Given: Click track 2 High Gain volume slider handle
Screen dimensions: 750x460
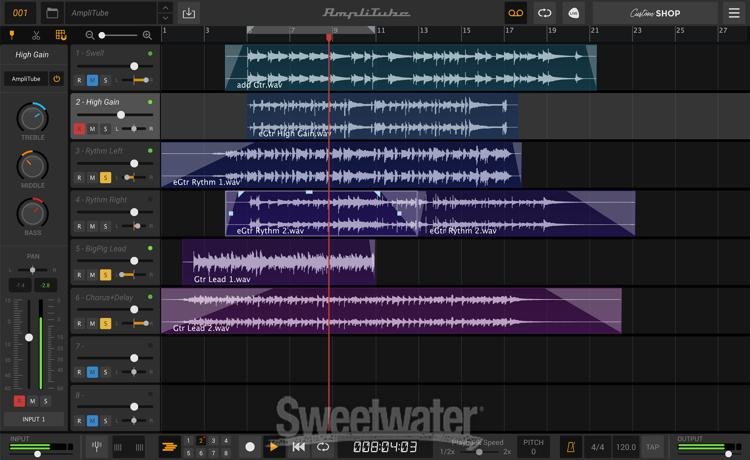Looking at the screenshot, I should point(121,115).
